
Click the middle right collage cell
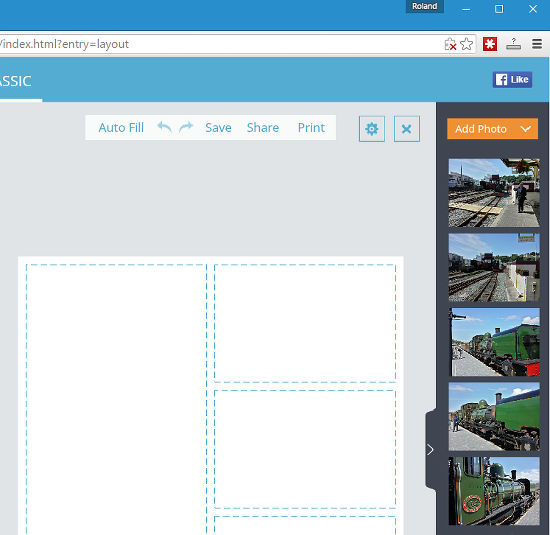(x=305, y=449)
